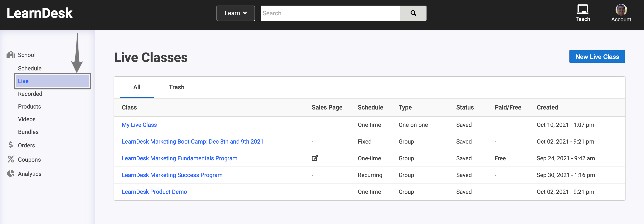Viewport: 644px width, 224px height.
Task: Click the Oct 10, 2021 - 1:07 pm date
Action: tap(565, 125)
